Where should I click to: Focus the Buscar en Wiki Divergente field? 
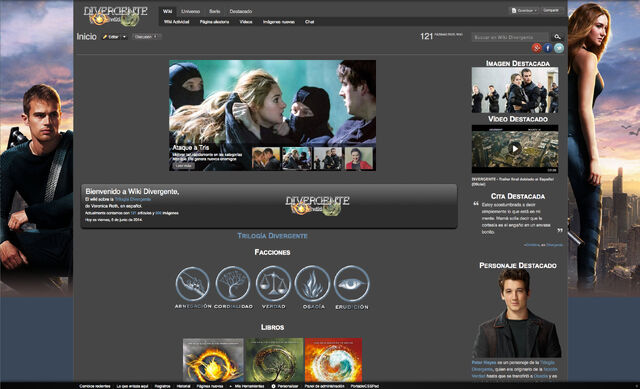click(x=510, y=37)
